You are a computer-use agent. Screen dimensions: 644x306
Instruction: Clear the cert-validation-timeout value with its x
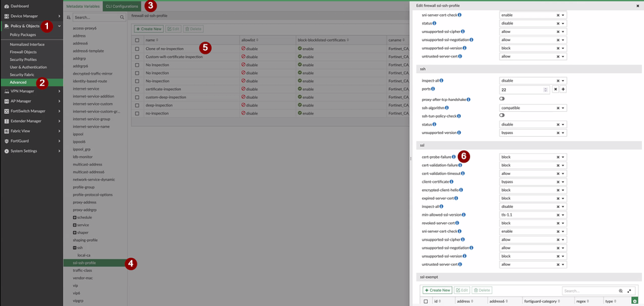coord(558,173)
